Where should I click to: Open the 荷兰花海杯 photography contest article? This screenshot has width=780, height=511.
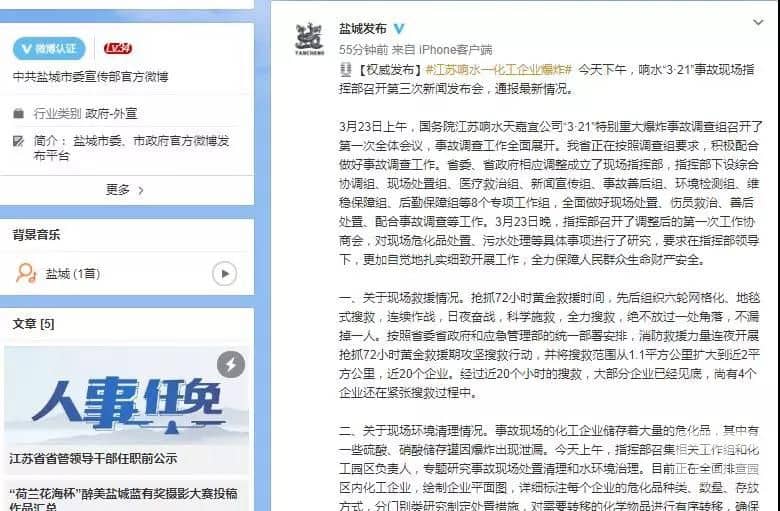coord(123,499)
